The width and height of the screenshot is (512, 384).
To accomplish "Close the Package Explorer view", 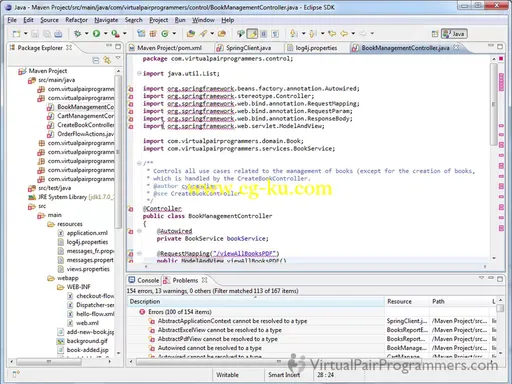I will [x=69, y=47].
